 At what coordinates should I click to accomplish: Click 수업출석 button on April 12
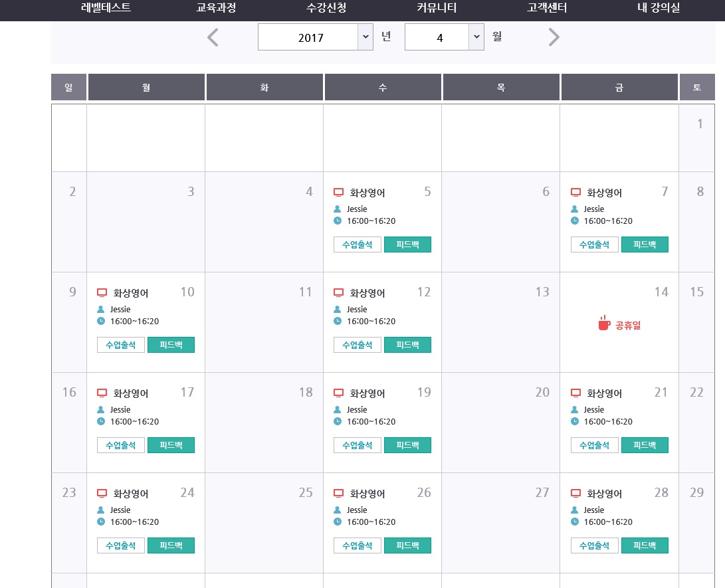point(358,345)
